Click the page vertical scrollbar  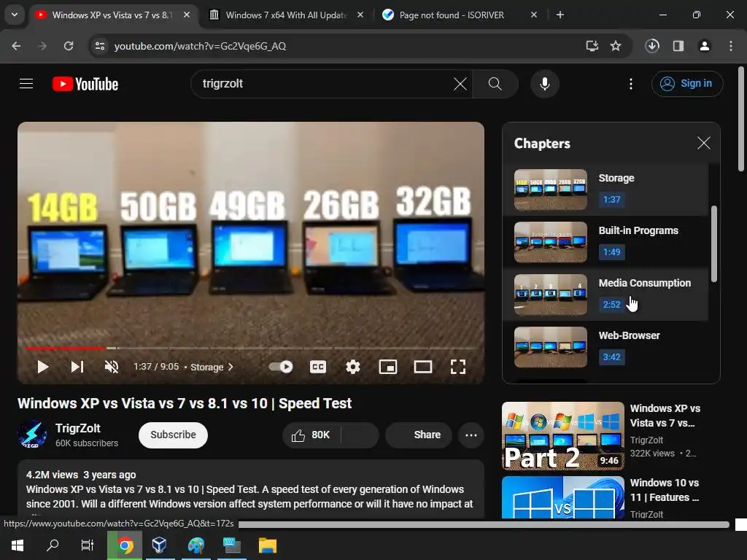click(741, 119)
